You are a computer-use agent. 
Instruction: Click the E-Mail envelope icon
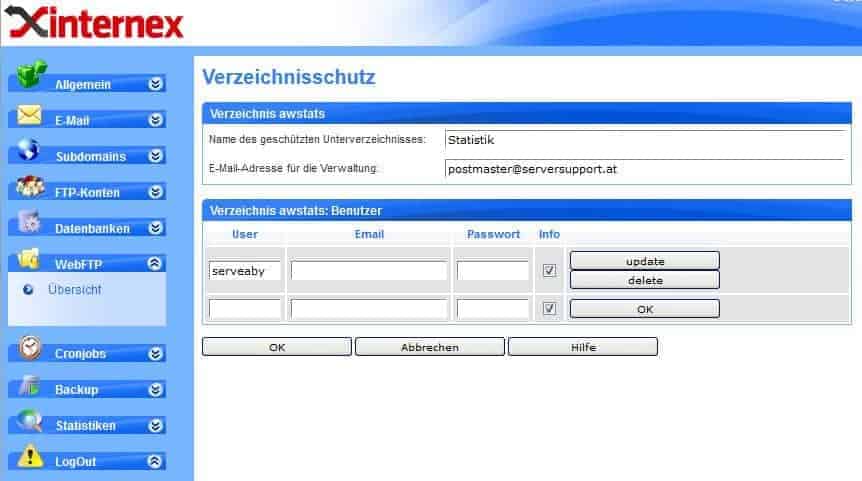pos(29,115)
